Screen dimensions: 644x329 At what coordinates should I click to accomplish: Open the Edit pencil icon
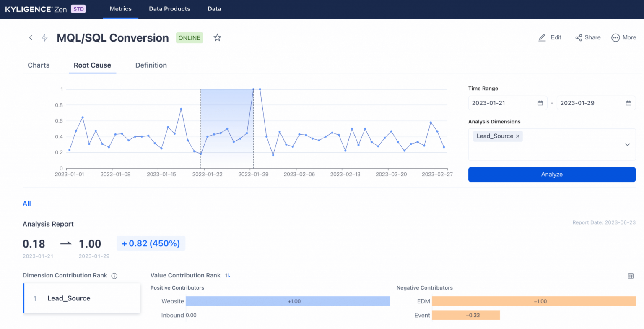pyautogui.click(x=542, y=37)
